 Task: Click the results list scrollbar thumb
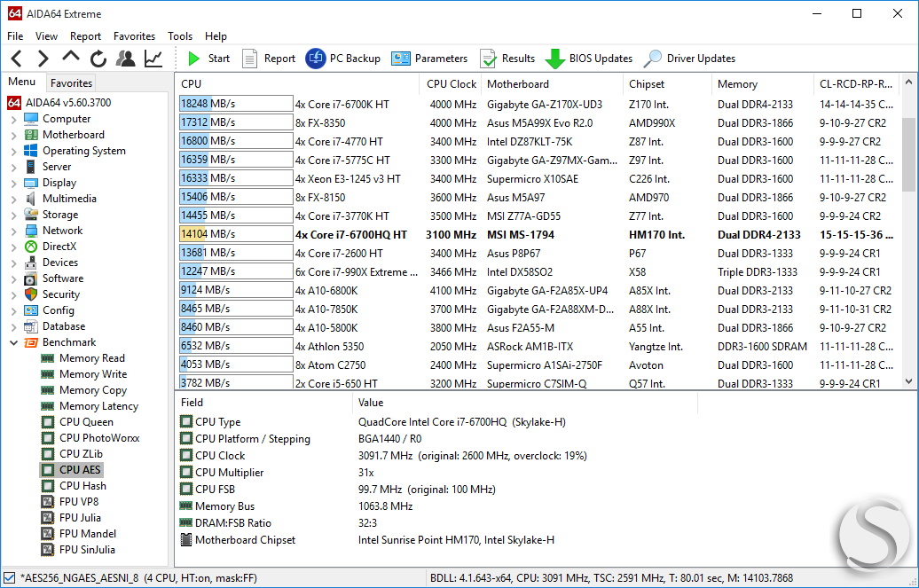(x=909, y=153)
